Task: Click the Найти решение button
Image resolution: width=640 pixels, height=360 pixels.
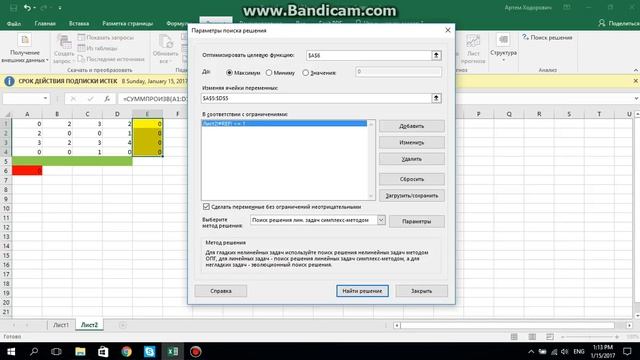Action: coord(362,291)
